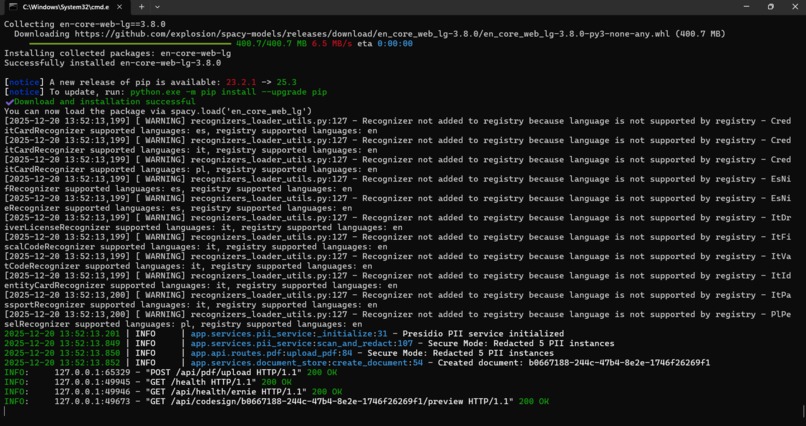
Task: Select the C:\Windows\System32\cmd.exe tab
Action: pos(66,7)
